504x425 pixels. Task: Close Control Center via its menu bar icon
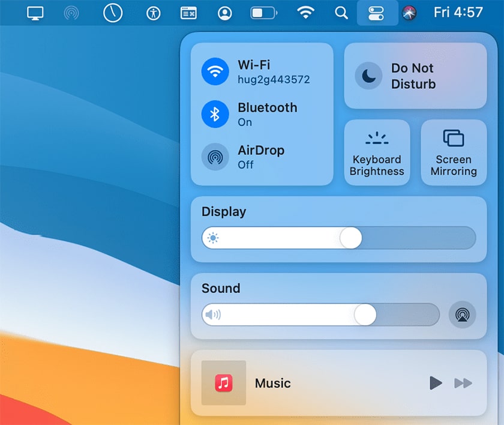click(377, 13)
